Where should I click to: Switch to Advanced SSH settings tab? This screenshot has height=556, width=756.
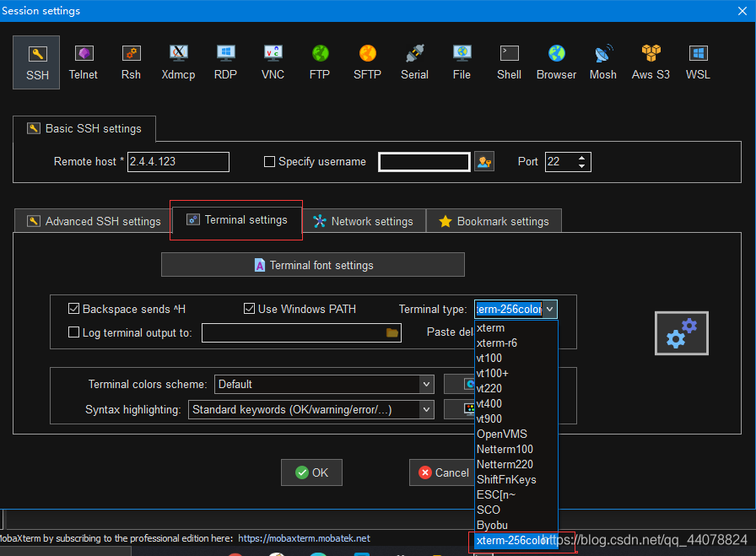[93, 221]
